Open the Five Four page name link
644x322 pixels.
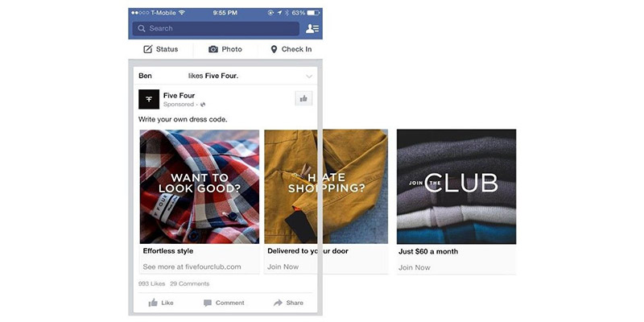pyautogui.click(x=179, y=95)
